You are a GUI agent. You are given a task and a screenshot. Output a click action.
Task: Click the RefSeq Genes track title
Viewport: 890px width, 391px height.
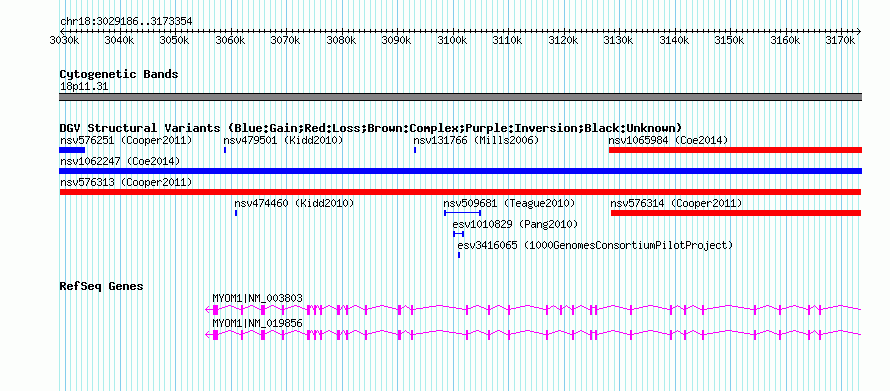pyautogui.click(x=101, y=286)
